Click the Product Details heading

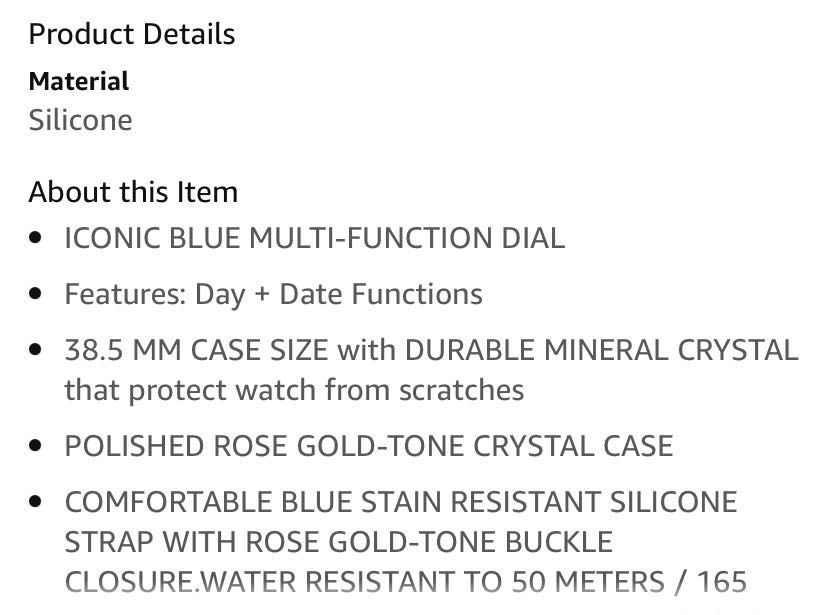[132, 35]
